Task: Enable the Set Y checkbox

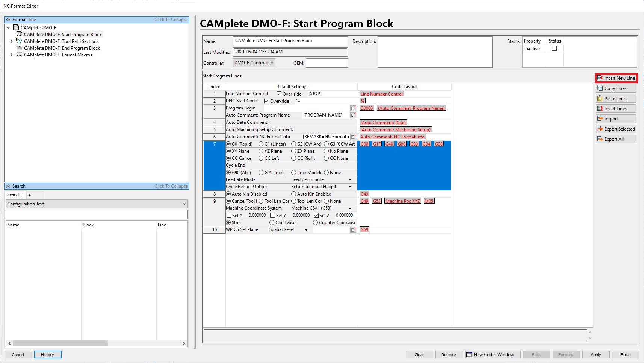Action: [273, 216]
